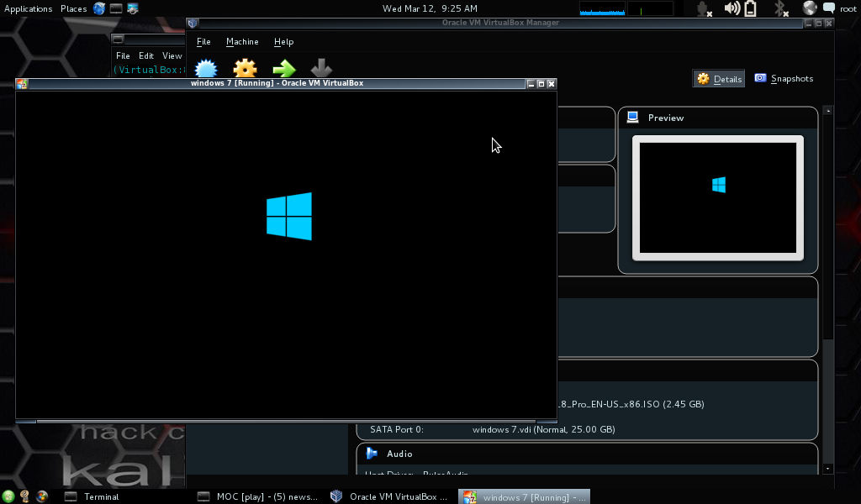This screenshot has width=861, height=504.
Task: Click the third launcher icon beside terminal in top panel
Action: click(133, 8)
